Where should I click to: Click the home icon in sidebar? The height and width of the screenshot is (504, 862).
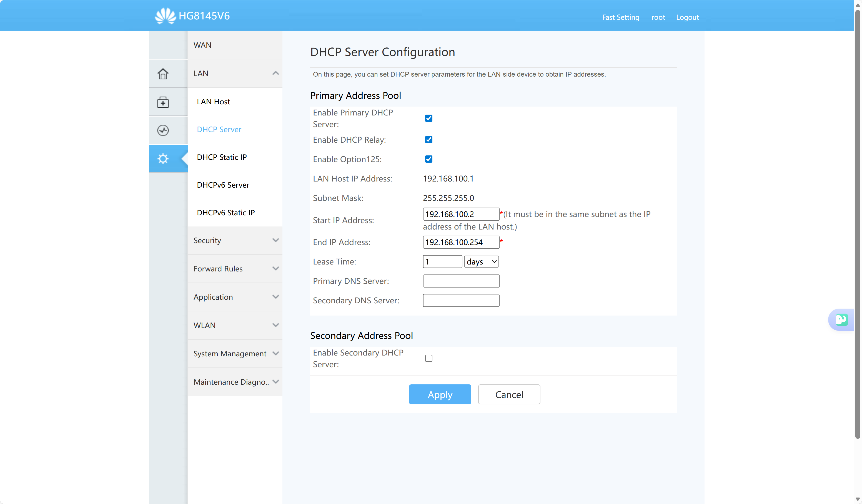[x=163, y=74]
